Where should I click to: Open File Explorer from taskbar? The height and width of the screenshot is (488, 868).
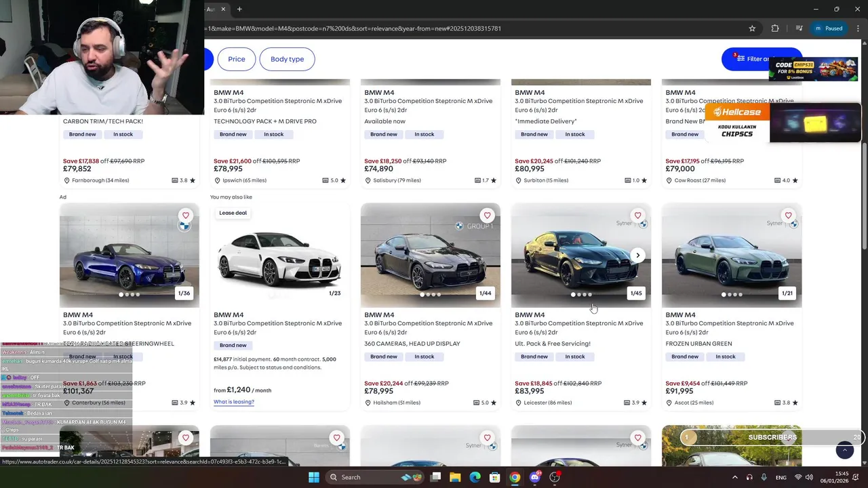click(455, 477)
